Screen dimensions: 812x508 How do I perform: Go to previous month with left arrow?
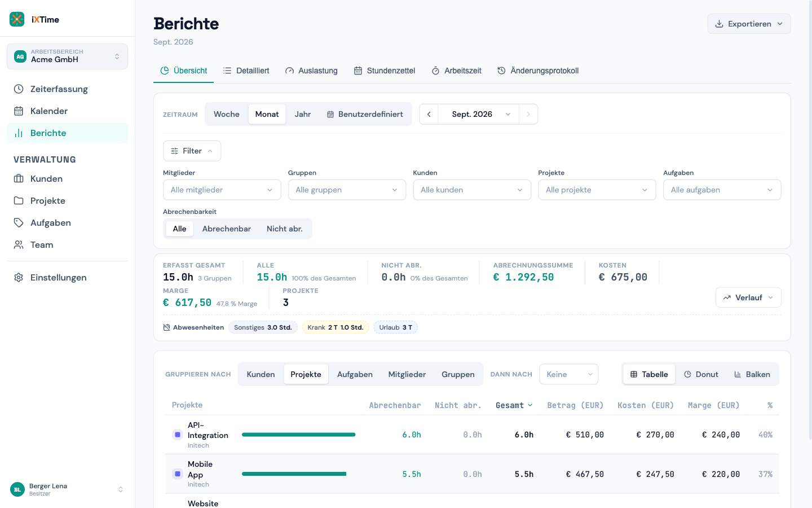(429, 114)
